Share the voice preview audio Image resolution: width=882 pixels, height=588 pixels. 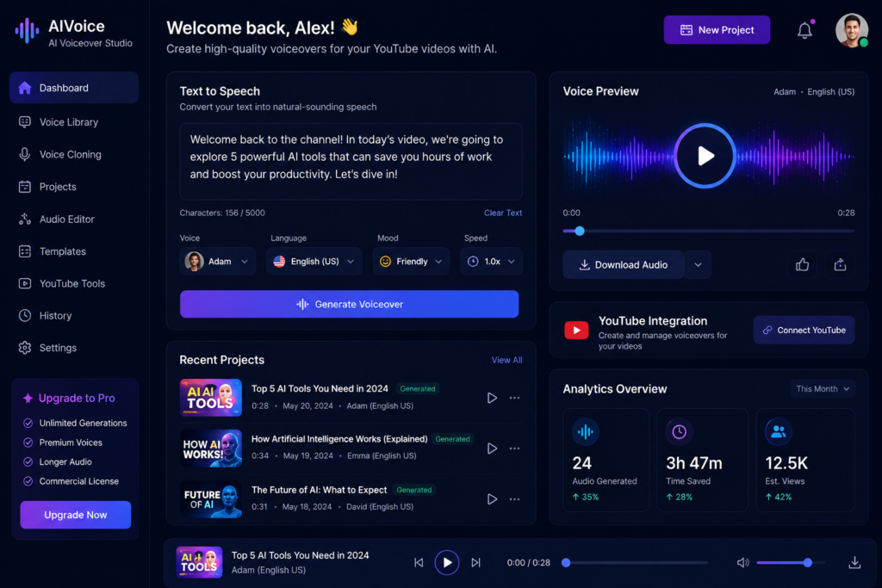pyautogui.click(x=840, y=265)
